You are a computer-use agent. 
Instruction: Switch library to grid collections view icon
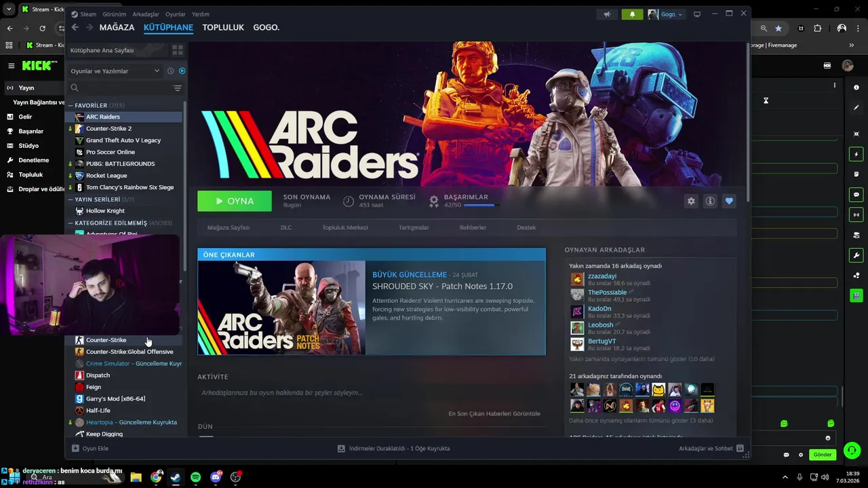(x=178, y=50)
